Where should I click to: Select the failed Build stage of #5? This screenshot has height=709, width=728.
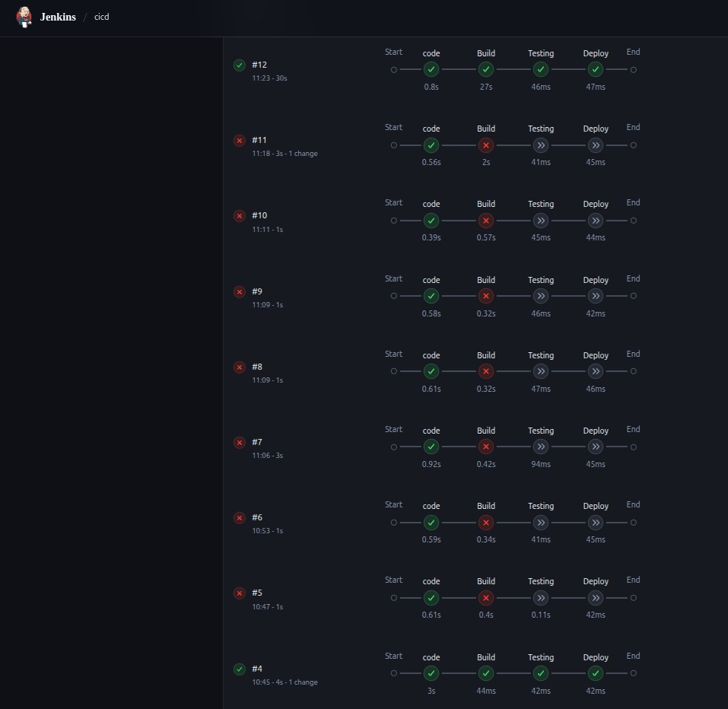[x=486, y=598]
